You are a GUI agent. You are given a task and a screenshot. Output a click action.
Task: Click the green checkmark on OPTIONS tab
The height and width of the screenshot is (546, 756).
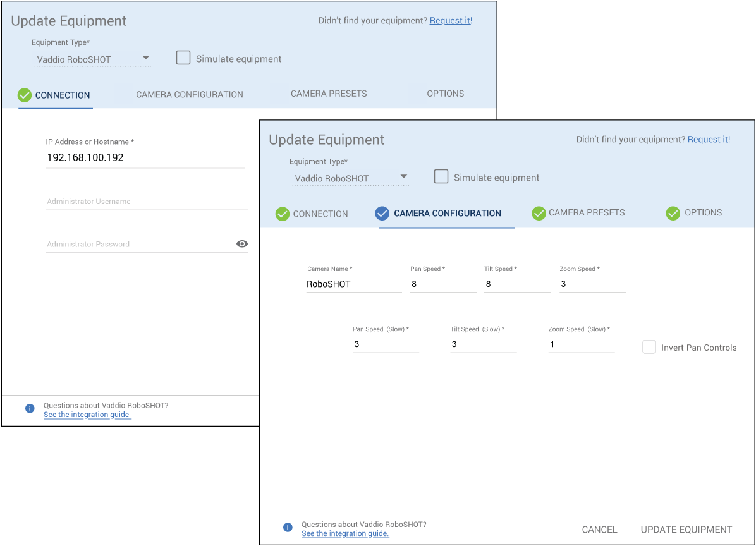pos(673,213)
